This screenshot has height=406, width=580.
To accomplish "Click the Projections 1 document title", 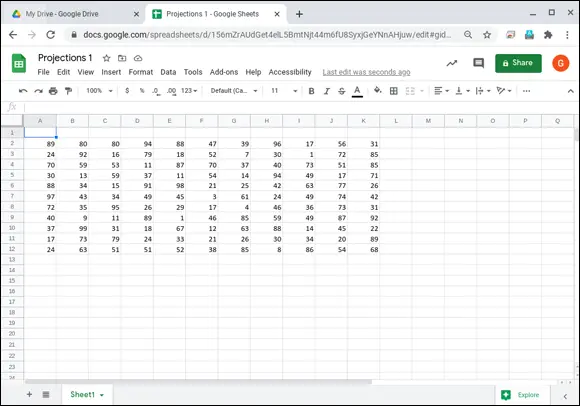I will coord(65,58).
